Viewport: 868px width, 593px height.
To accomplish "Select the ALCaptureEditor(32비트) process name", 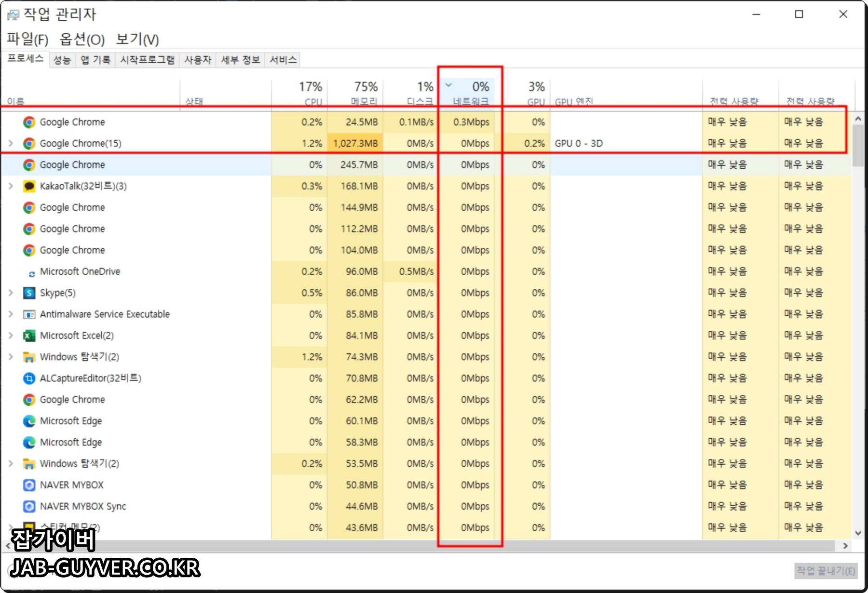I will [x=91, y=378].
